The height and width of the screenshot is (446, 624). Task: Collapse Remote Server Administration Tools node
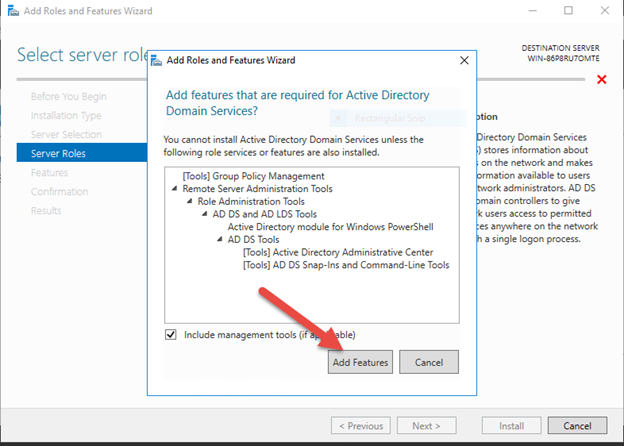point(174,189)
